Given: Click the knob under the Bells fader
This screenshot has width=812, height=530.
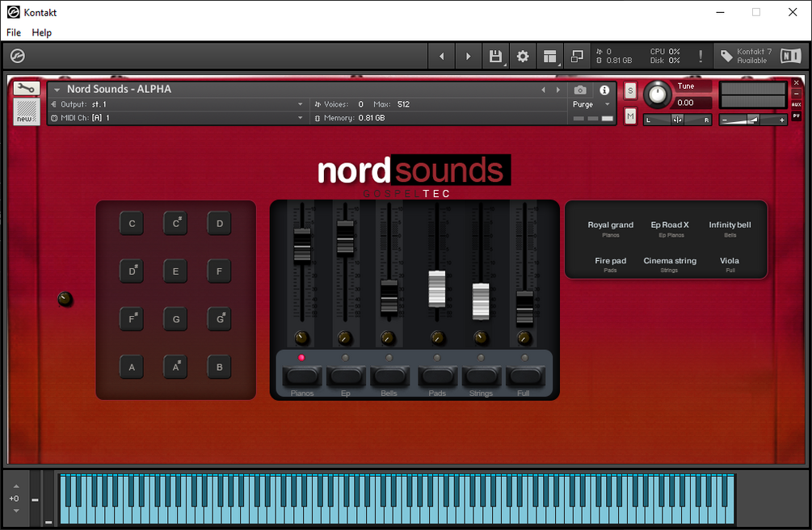Looking at the screenshot, I should [388, 339].
